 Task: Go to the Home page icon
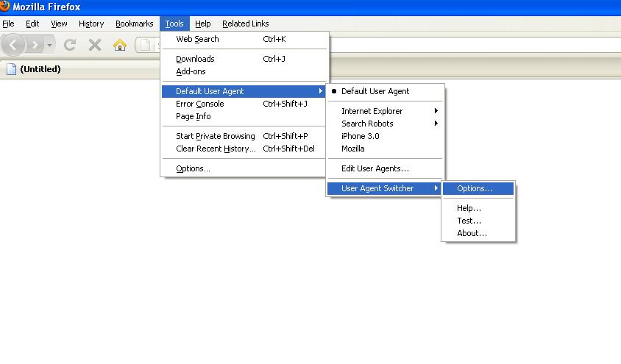120,45
